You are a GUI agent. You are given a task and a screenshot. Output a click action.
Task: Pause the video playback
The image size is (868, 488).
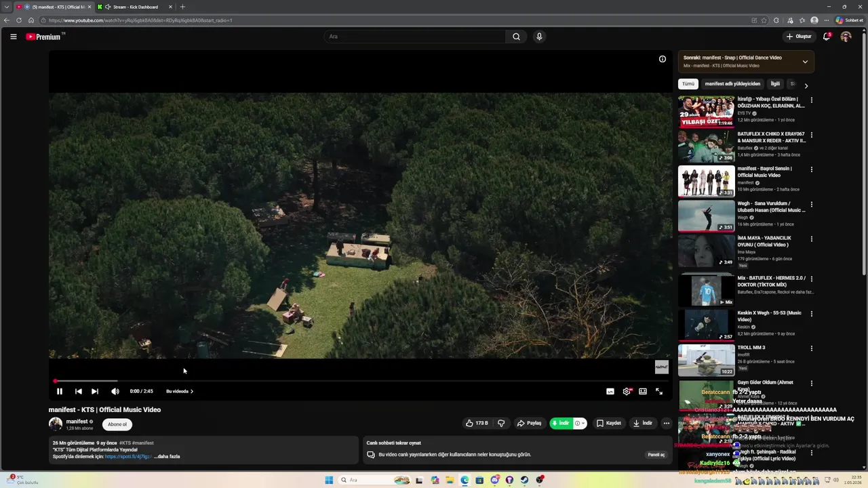click(x=60, y=391)
